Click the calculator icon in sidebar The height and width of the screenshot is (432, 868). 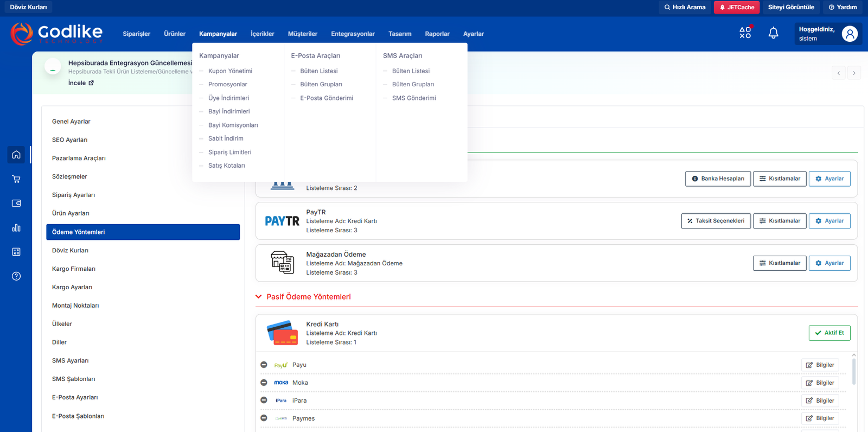tap(16, 252)
